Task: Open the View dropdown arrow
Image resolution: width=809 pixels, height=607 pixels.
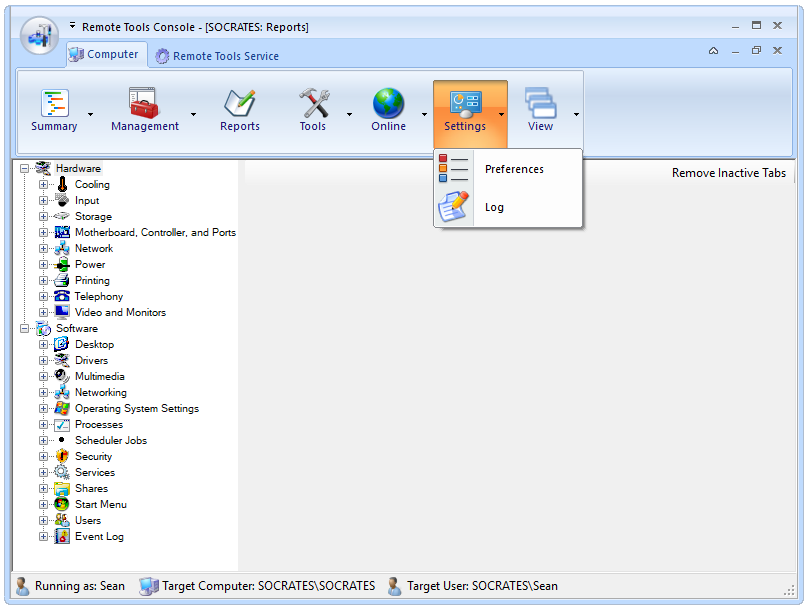Action: [576, 114]
